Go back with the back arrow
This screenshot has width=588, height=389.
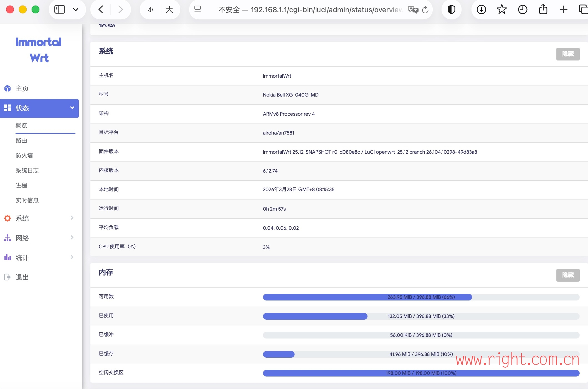point(101,10)
